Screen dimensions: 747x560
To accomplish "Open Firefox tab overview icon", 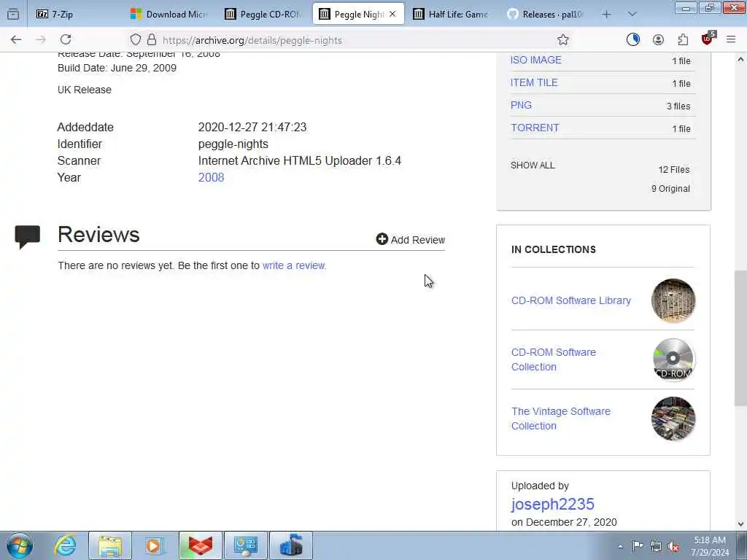I will coord(13,15).
